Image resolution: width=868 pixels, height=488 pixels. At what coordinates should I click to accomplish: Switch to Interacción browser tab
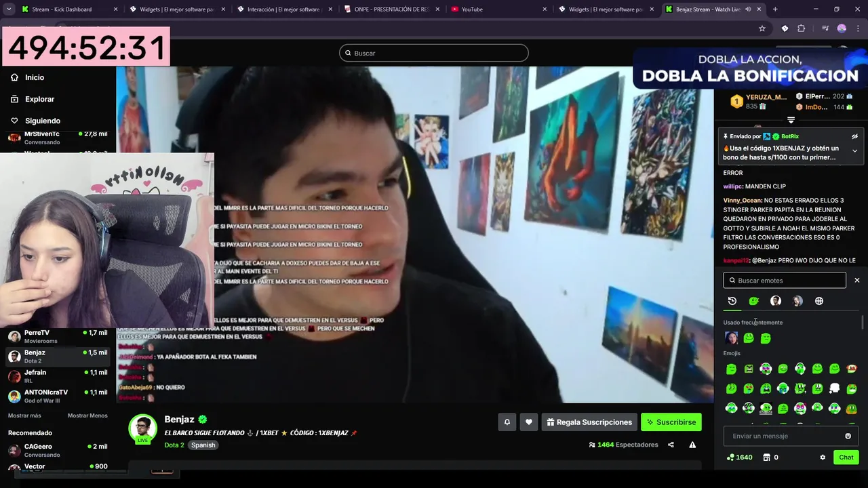click(284, 9)
